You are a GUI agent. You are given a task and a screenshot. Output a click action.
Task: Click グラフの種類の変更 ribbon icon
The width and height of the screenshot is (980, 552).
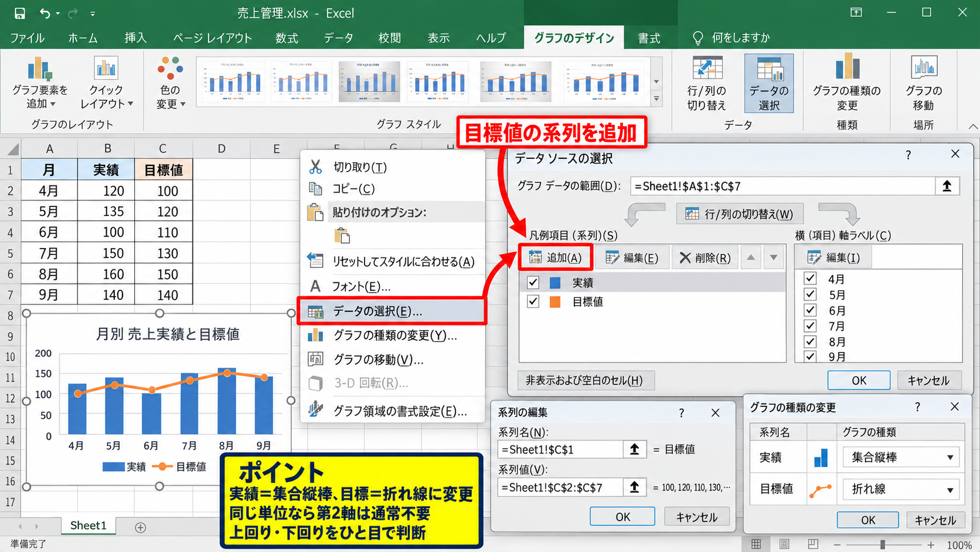click(x=847, y=83)
